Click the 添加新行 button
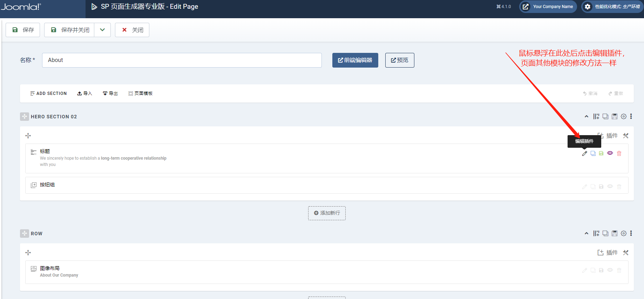The image size is (644, 299). click(x=327, y=213)
